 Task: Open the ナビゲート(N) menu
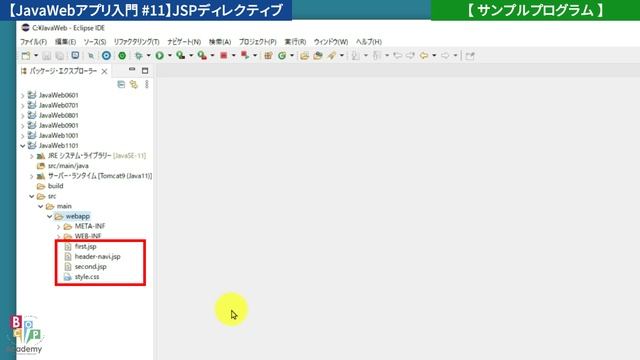184,42
